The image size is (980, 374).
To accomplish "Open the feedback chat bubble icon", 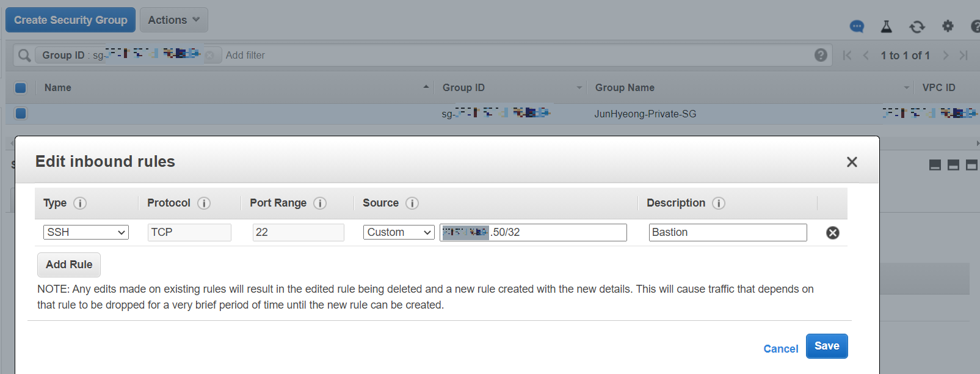I will pyautogui.click(x=857, y=26).
